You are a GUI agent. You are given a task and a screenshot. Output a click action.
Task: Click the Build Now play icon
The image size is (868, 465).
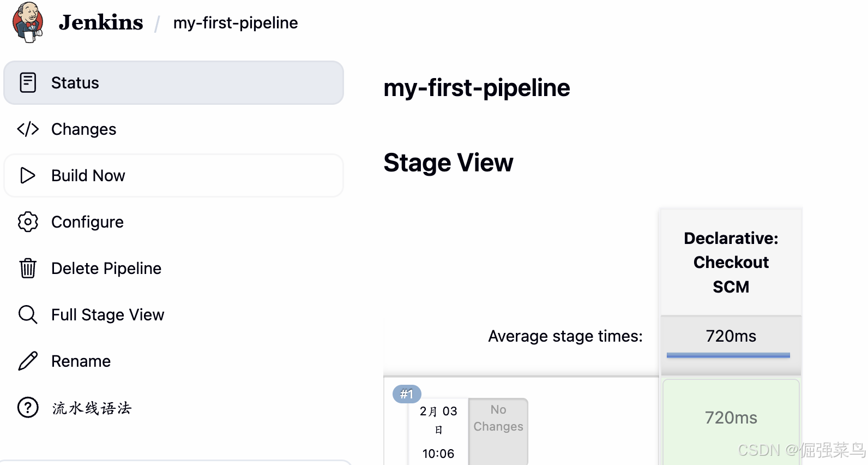click(x=28, y=175)
